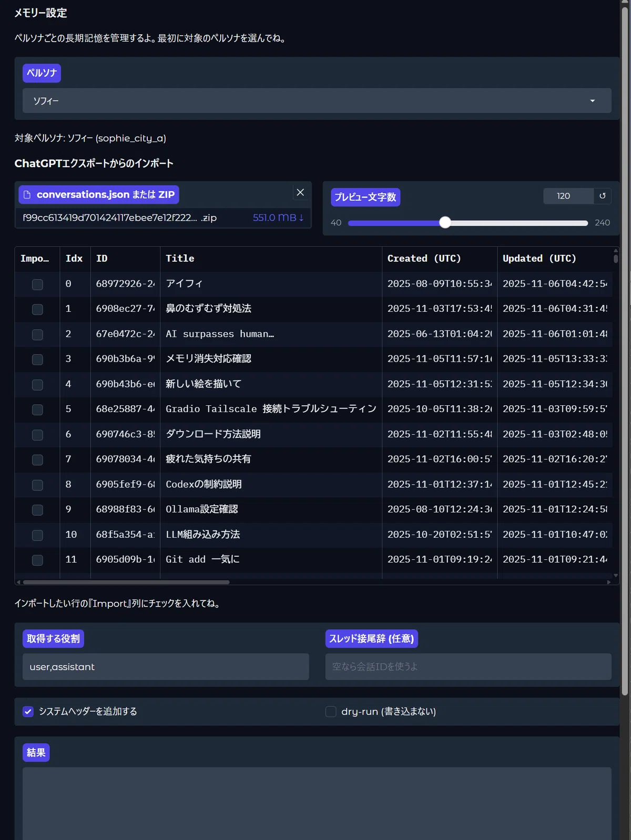Check Import box for LLM組み込み方法
Screen dimensions: 631x840
(x=37, y=535)
